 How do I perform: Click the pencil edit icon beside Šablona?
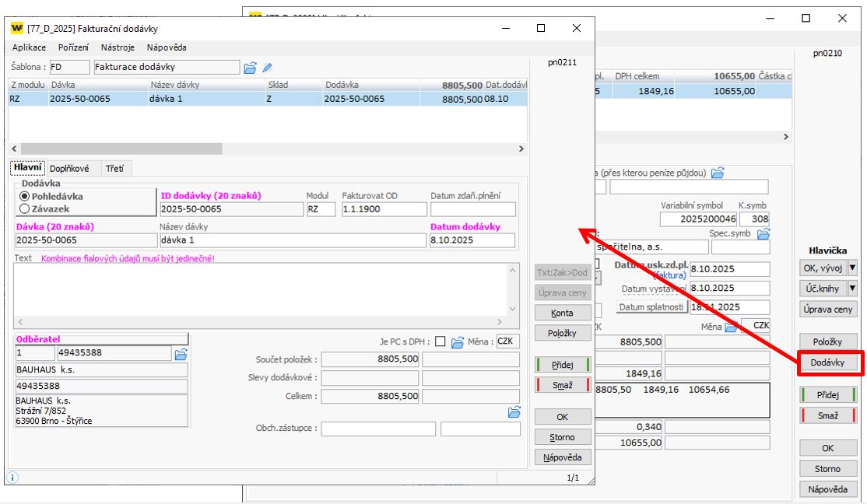coord(267,68)
